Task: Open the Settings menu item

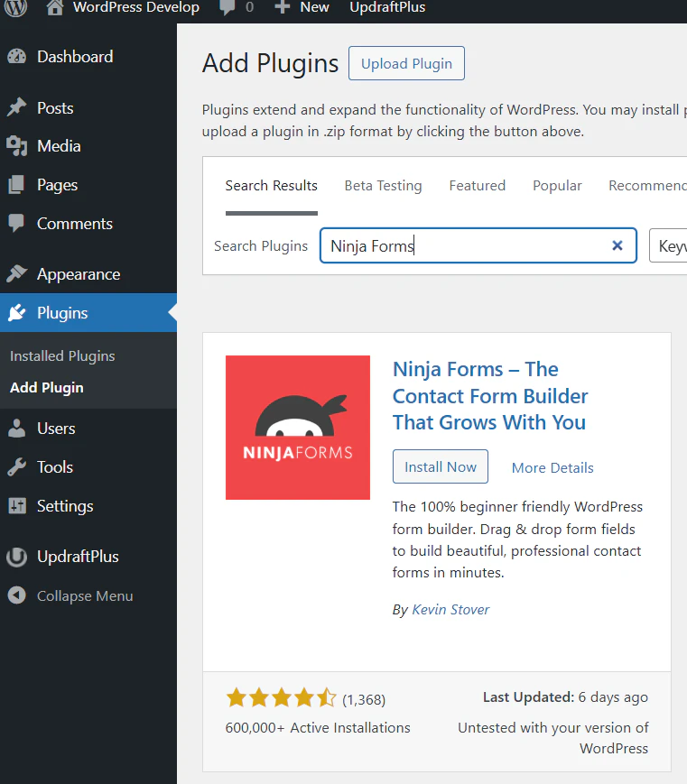Action: (65, 506)
